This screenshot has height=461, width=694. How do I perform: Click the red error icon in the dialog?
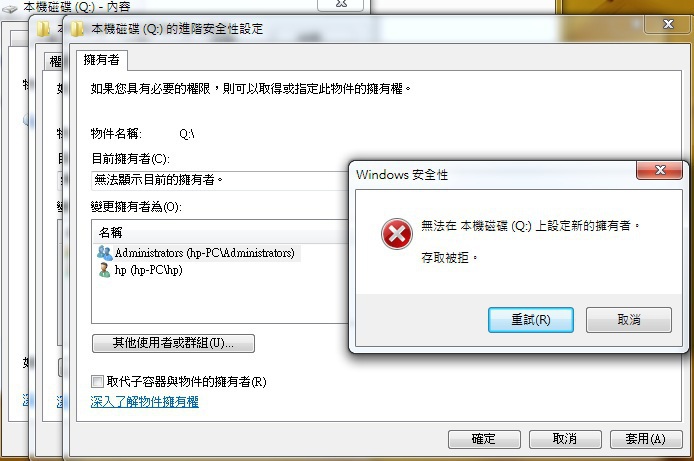397,234
